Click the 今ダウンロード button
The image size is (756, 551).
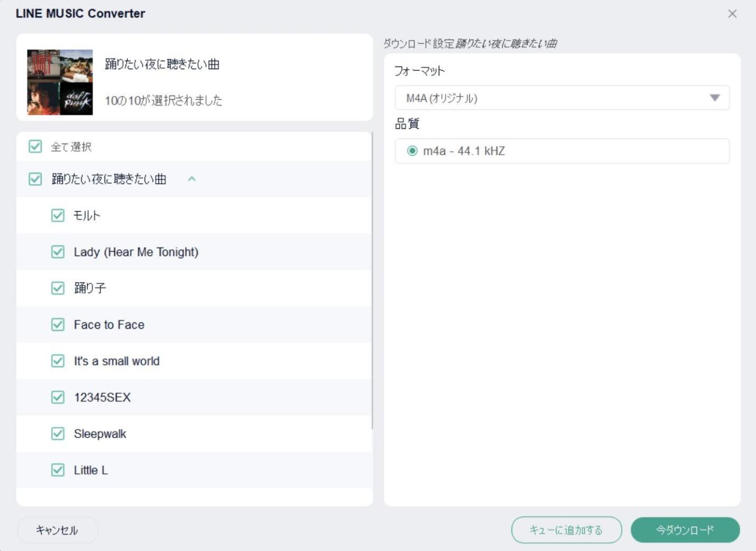685,530
